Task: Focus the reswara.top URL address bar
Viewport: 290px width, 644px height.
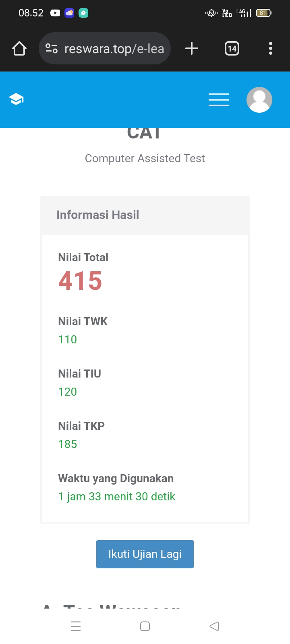Action: point(114,49)
